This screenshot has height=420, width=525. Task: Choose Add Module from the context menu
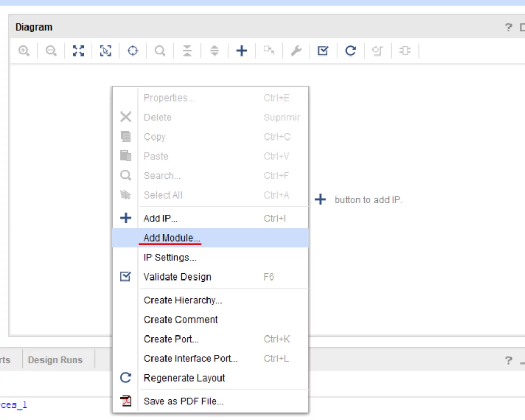point(171,238)
